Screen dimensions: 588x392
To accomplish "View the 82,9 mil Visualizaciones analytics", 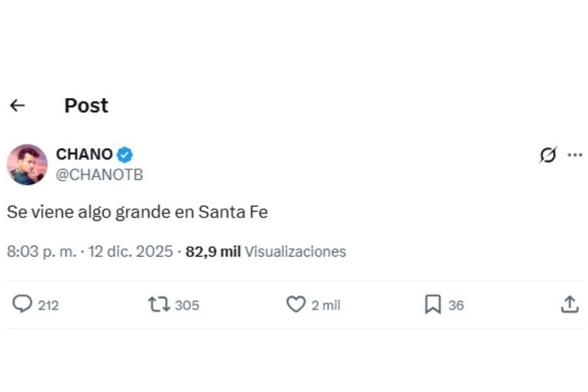I will click(x=264, y=251).
